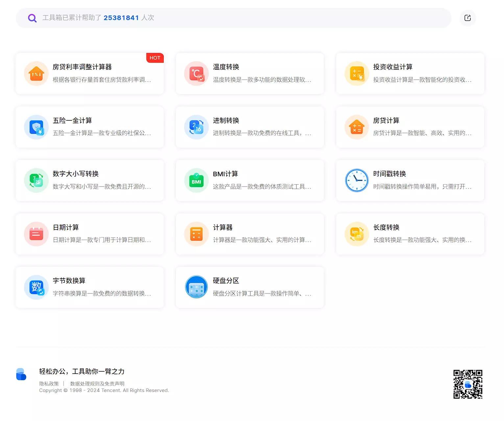
Task: Focus the toolbox search input field
Action: 230,18
